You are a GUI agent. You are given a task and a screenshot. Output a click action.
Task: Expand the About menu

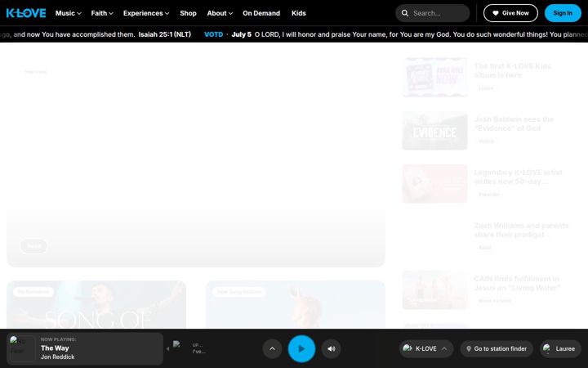220,13
